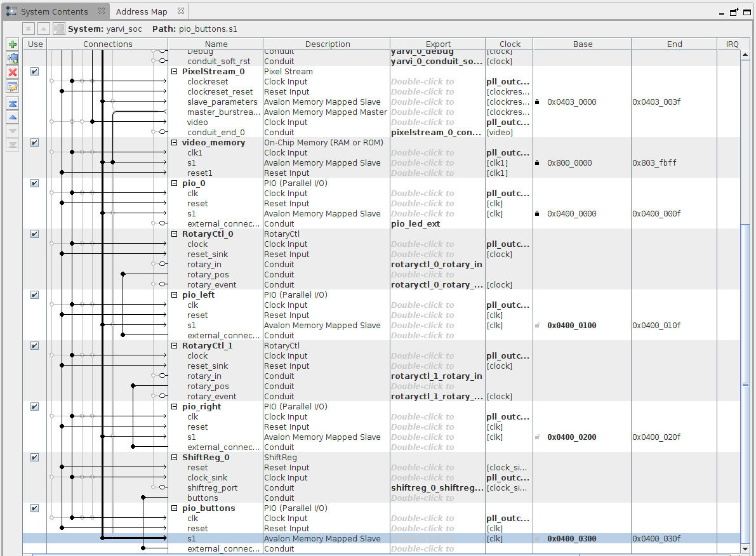Click the Move to Top arrow icon
The height and width of the screenshot is (556, 756).
coord(13,103)
